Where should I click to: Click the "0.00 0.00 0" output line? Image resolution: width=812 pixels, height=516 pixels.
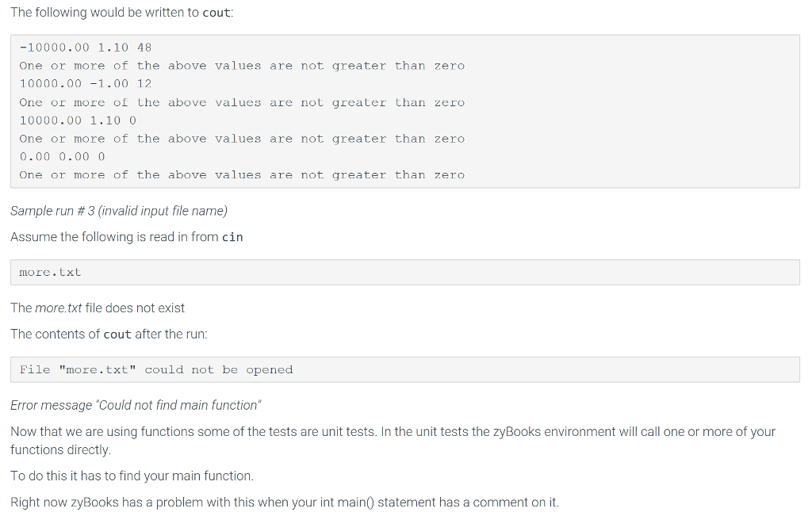click(62, 157)
